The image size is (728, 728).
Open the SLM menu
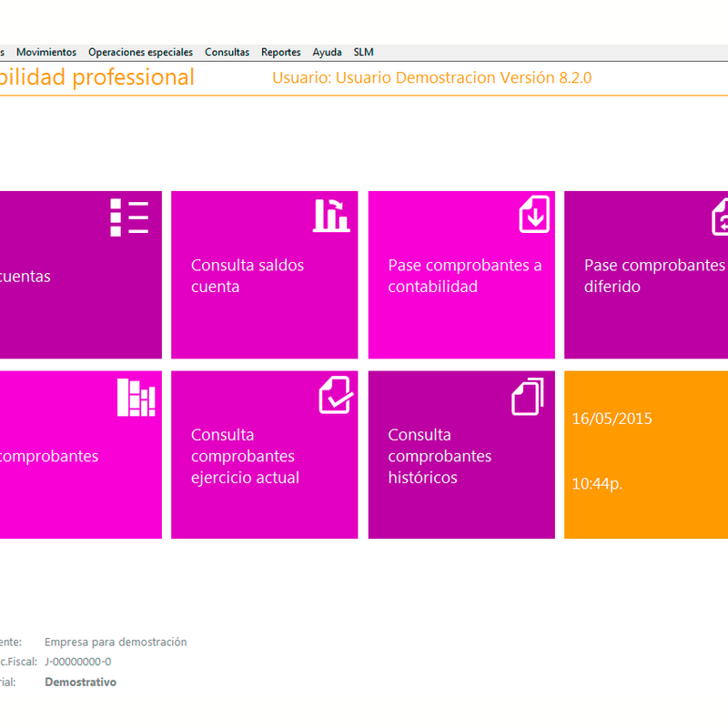tap(363, 52)
